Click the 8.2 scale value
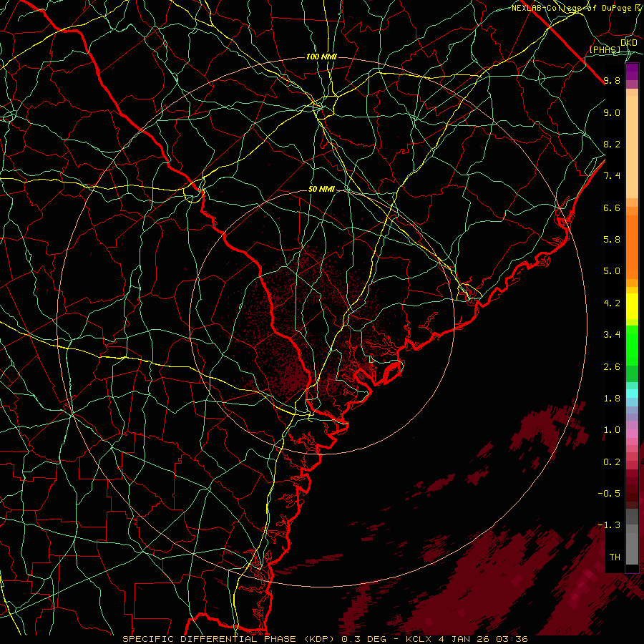This screenshot has height=644, width=644. (x=612, y=144)
